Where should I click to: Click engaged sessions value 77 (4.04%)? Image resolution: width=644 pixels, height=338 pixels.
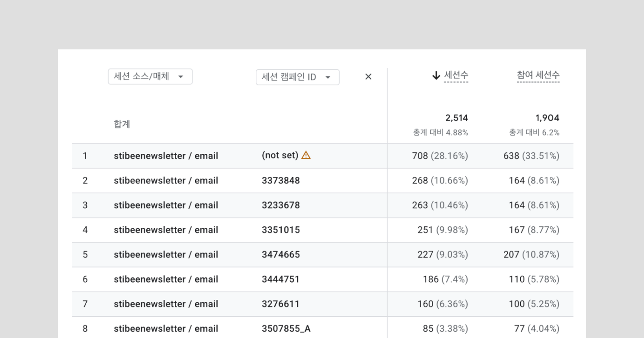[x=537, y=328]
